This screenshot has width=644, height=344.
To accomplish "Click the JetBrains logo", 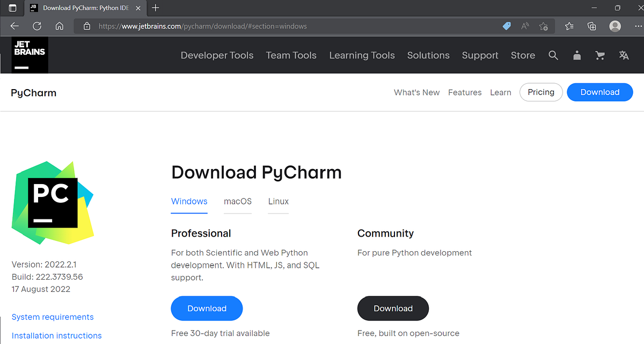I will (30, 54).
